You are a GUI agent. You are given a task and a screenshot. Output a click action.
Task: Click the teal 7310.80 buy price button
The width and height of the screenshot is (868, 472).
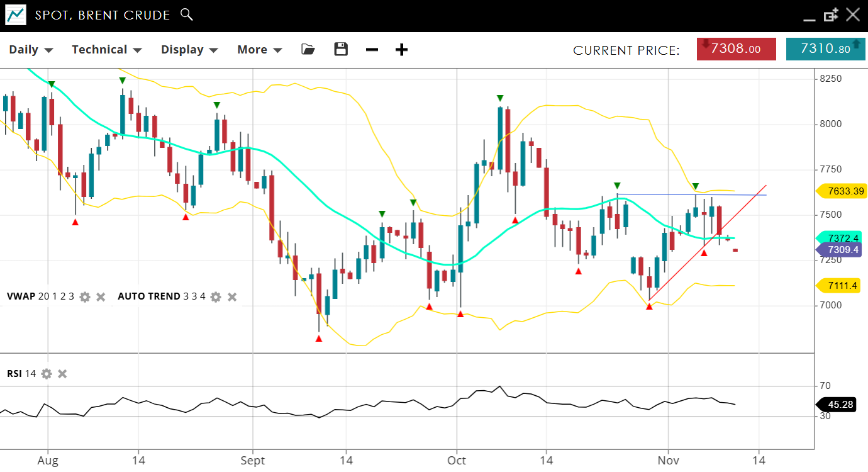pos(825,49)
